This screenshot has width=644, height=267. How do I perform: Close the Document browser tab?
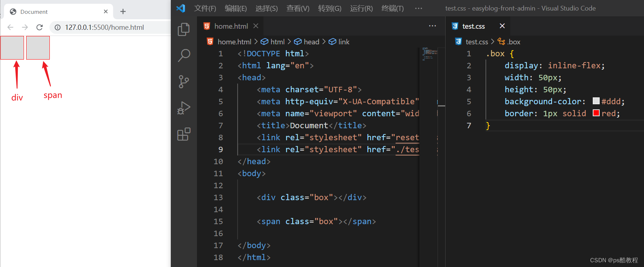tap(106, 12)
